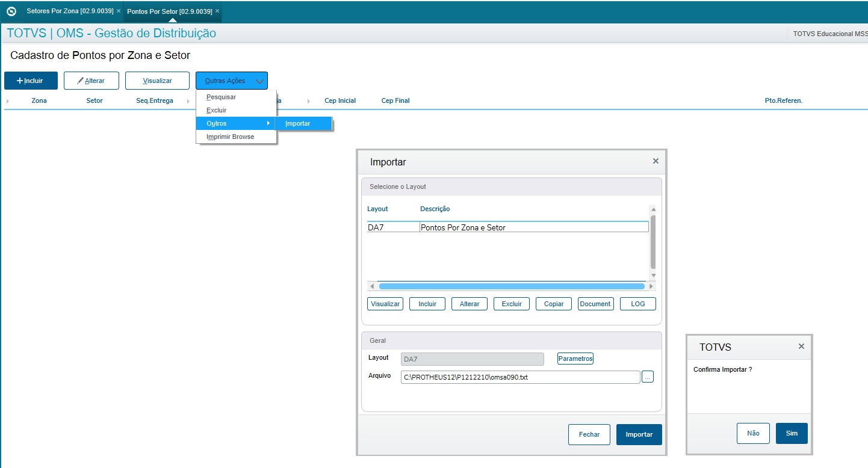Click the layout list scroll-up arrow
This screenshot has width=868, height=468.
coord(653,209)
